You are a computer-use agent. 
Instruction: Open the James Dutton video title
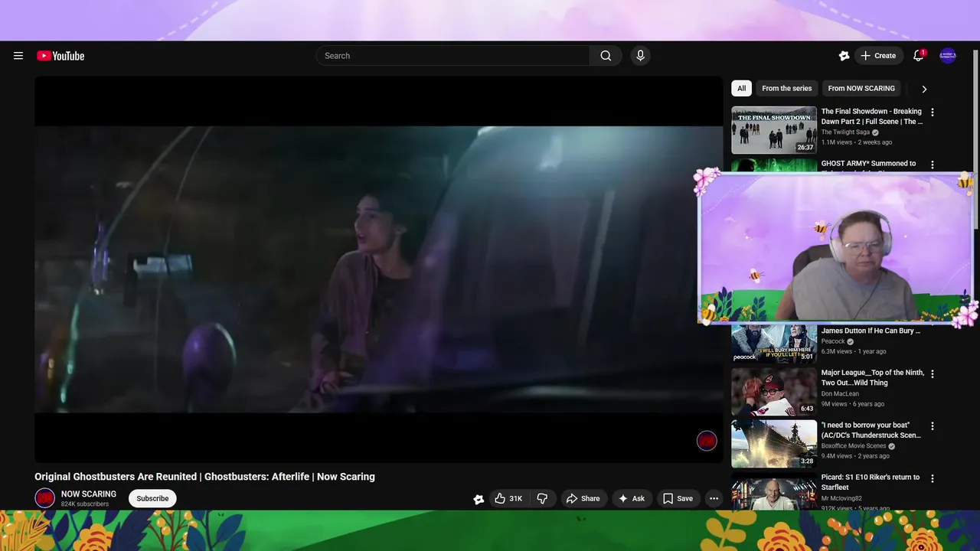(x=871, y=331)
